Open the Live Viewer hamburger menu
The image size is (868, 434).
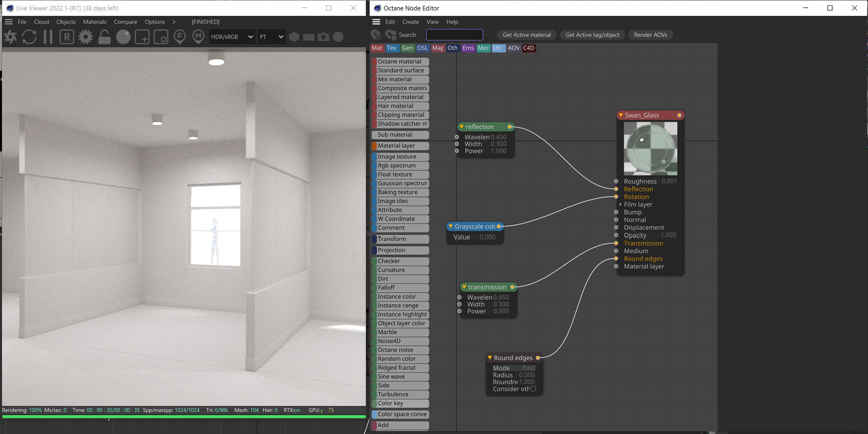pyautogui.click(x=9, y=22)
